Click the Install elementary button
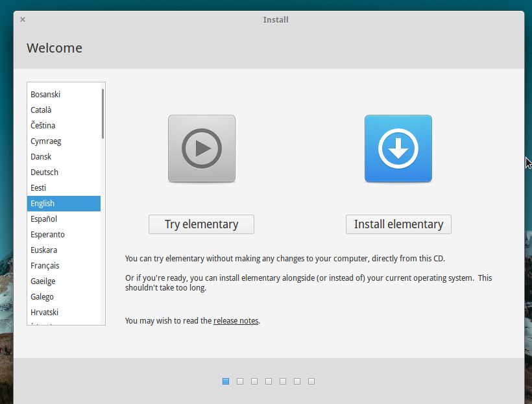 coord(398,224)
